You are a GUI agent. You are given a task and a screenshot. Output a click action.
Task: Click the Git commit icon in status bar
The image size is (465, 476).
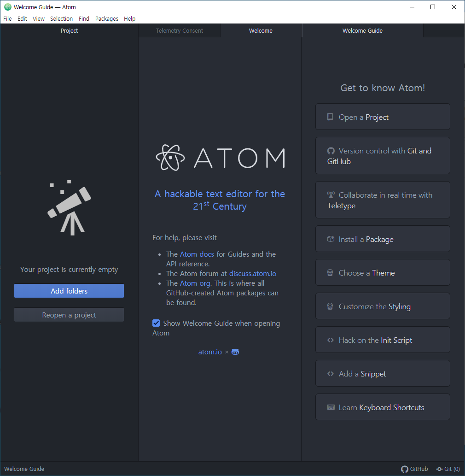pos(439,469)
